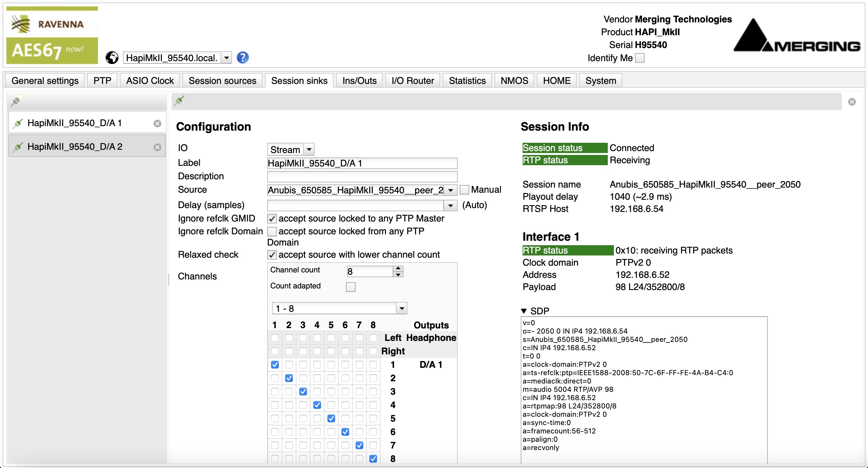Enable Manual source checkbox
Screen dimensions: 868x468
(464, 190)
